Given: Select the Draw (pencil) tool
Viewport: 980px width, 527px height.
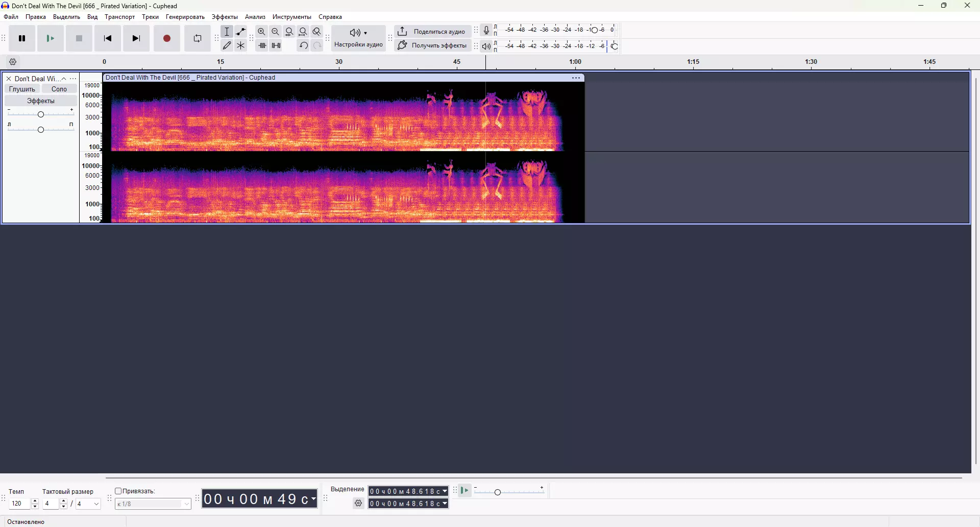Looking at the screenshot, I should click(227, 45).
